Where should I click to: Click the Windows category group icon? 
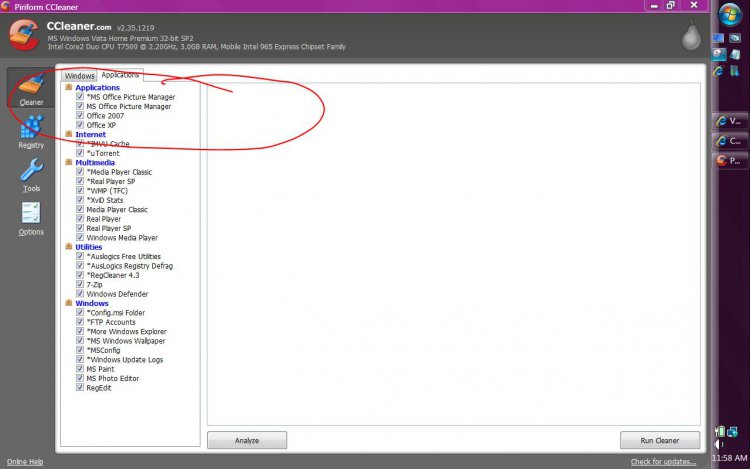[68, 303]
